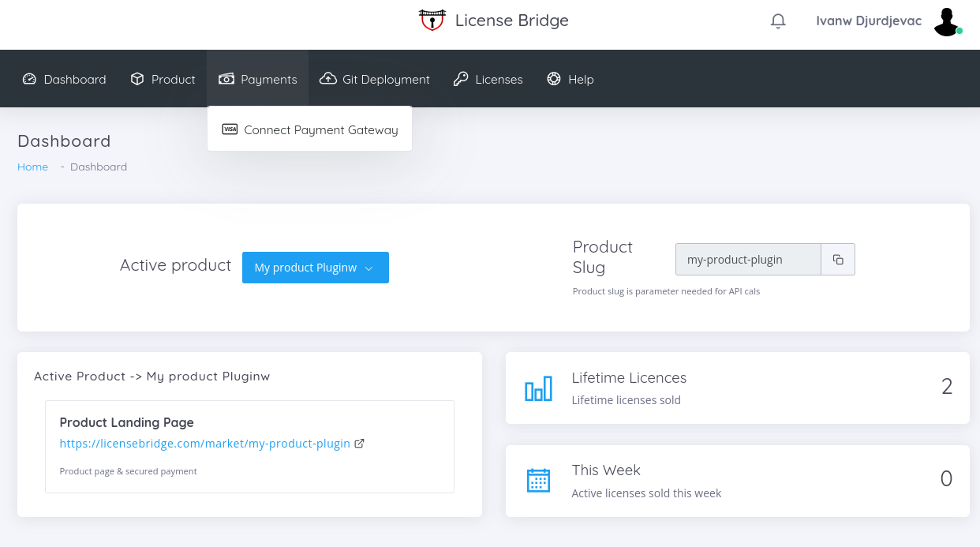Click the License Bridge shield logo
Viewport: 980px width, 547px height.
(x=432, y=20)
